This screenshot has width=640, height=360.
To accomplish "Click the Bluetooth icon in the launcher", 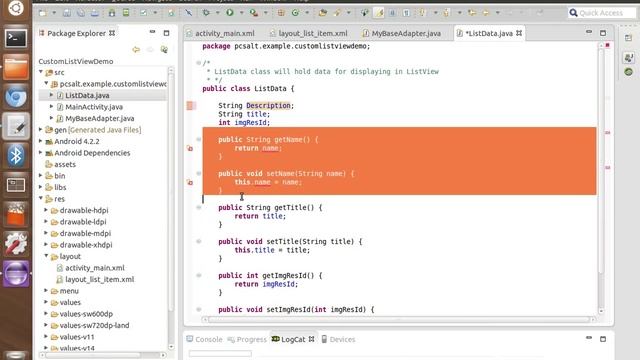I will point(16,156).
